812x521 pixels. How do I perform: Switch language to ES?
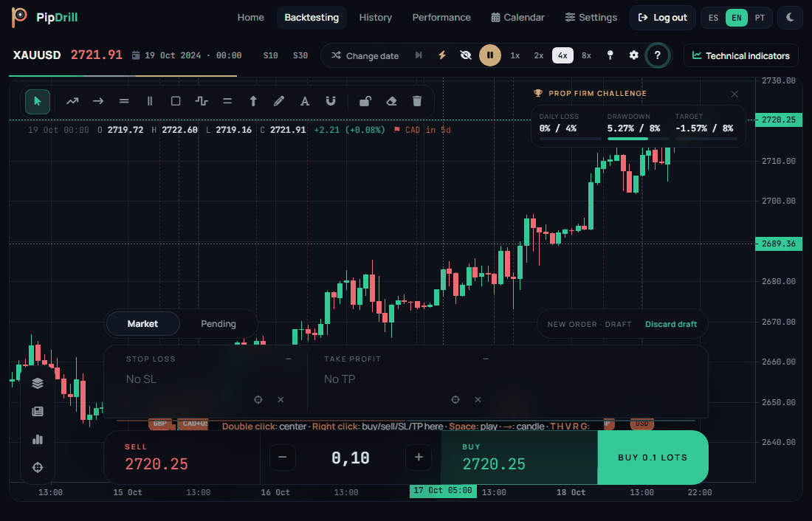[714, 18]
